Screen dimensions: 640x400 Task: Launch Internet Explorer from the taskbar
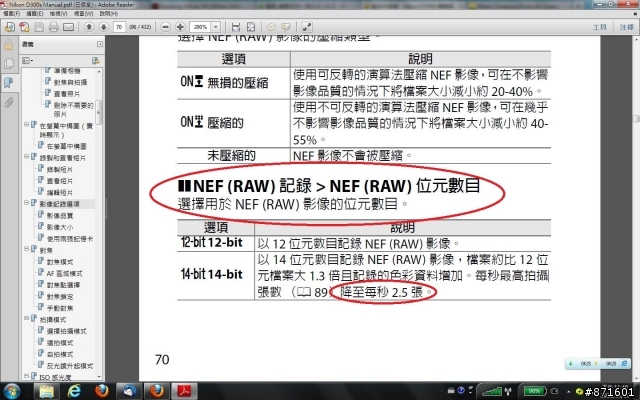click(x=74, y=391)
